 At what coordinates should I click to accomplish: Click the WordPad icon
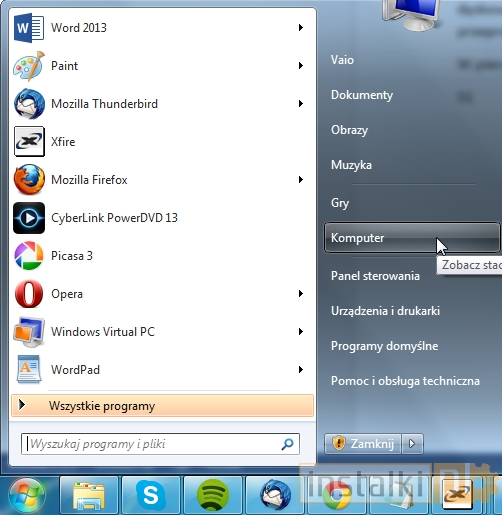tap(29, 370)
